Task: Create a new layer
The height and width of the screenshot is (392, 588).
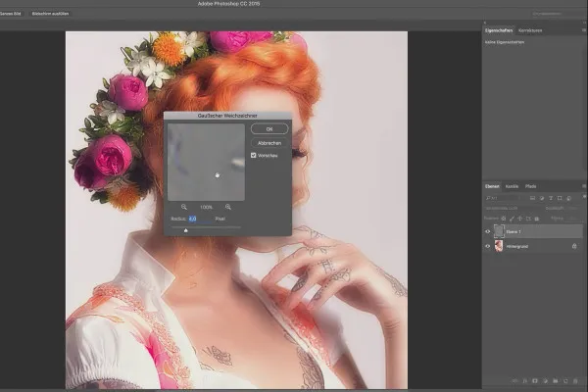Action: coord(565,381)
